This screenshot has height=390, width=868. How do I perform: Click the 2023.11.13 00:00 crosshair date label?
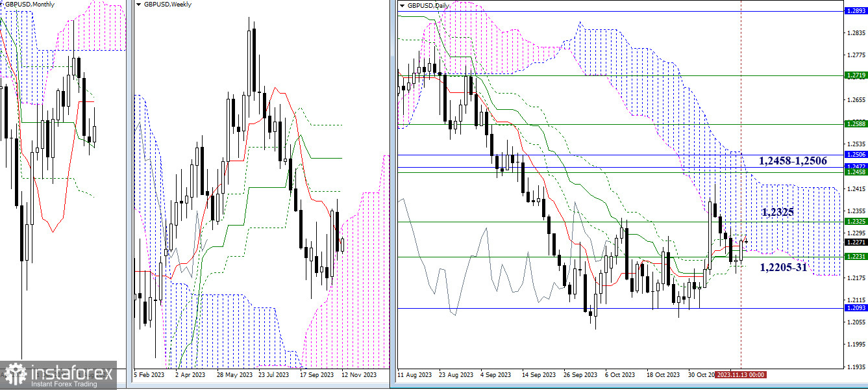click(741, 375)
